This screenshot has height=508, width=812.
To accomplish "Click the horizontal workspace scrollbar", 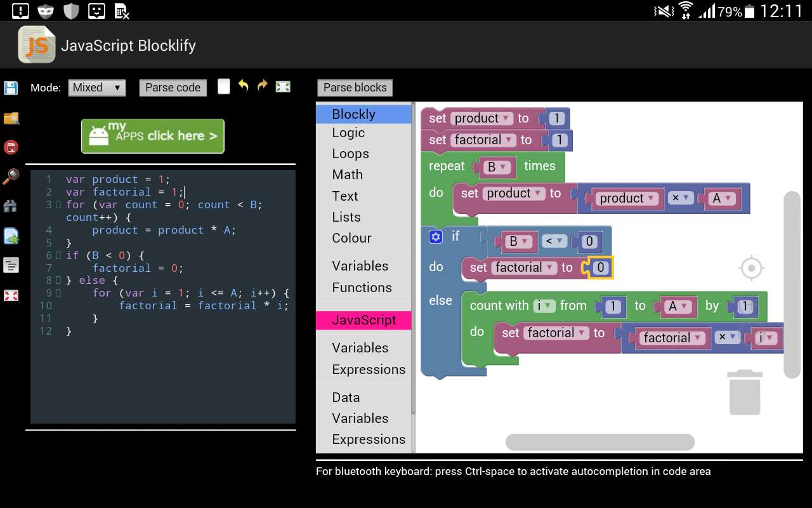I will [x=600, y=442].
